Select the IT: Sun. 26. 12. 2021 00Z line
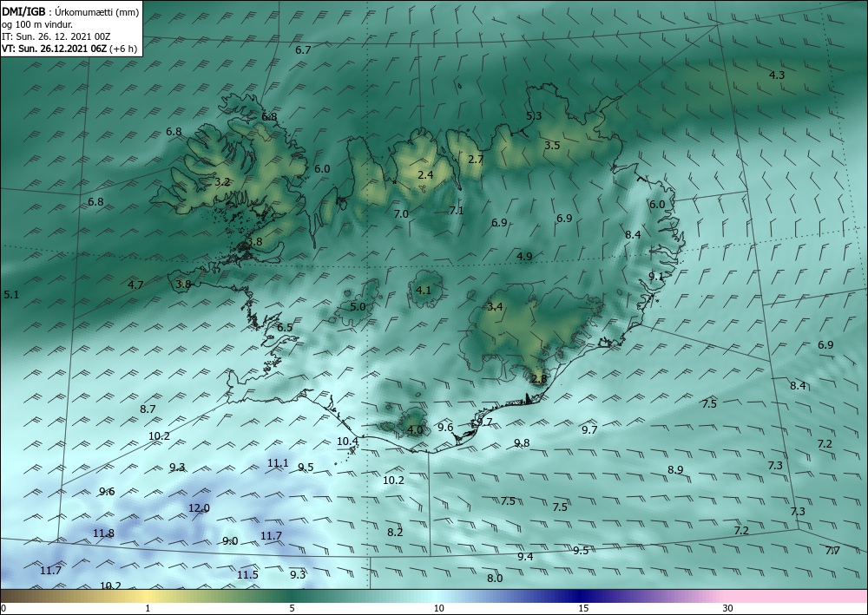The width and height of the screenshot is (868, 615). 56,36
